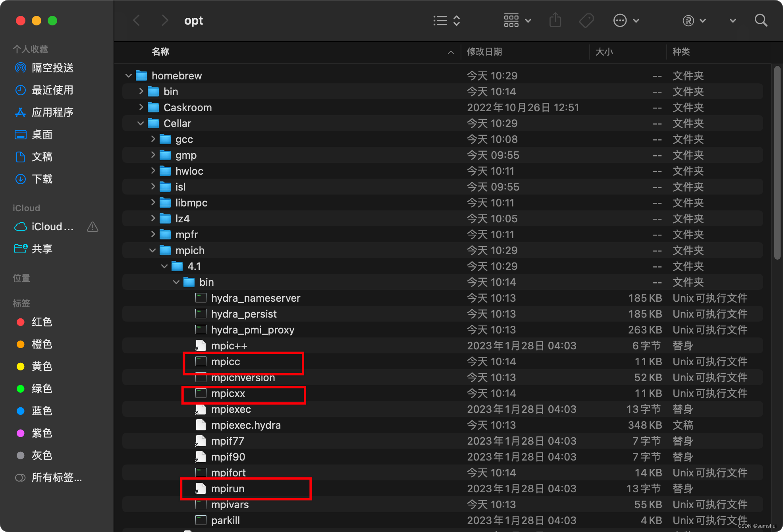This screenshot has width=783, height=532.
Task: Open the group-by options dropdown
Action: click(x=517, y=20)
